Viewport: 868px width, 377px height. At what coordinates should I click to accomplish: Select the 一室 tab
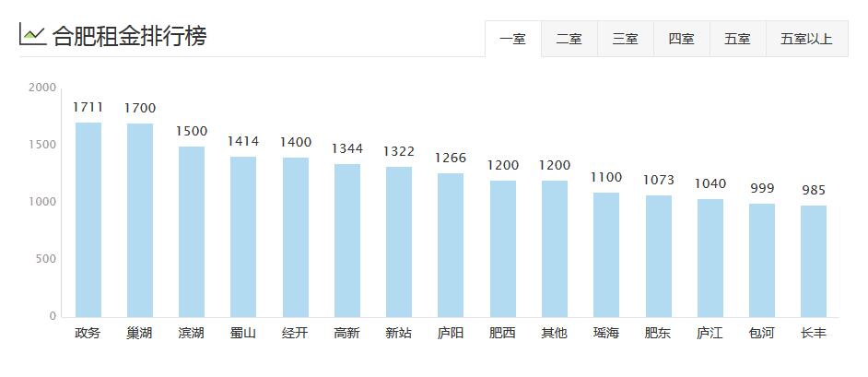pyautogui.click(x=512, y=39)
